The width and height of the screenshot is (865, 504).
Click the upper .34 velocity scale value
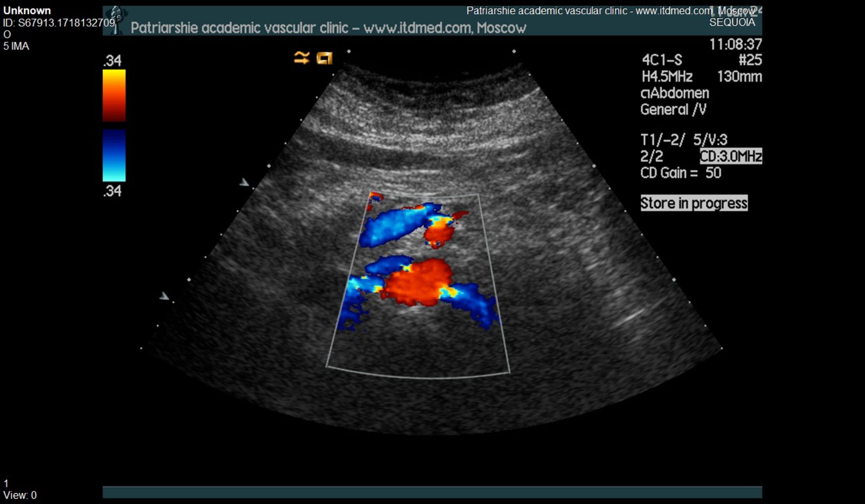[x=112, y=61]
